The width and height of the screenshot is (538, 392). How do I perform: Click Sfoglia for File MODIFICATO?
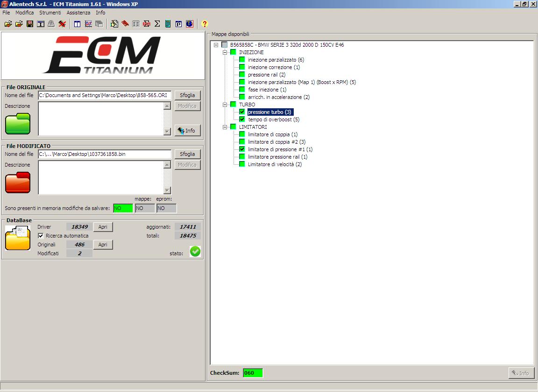click(x=187, y=154)
